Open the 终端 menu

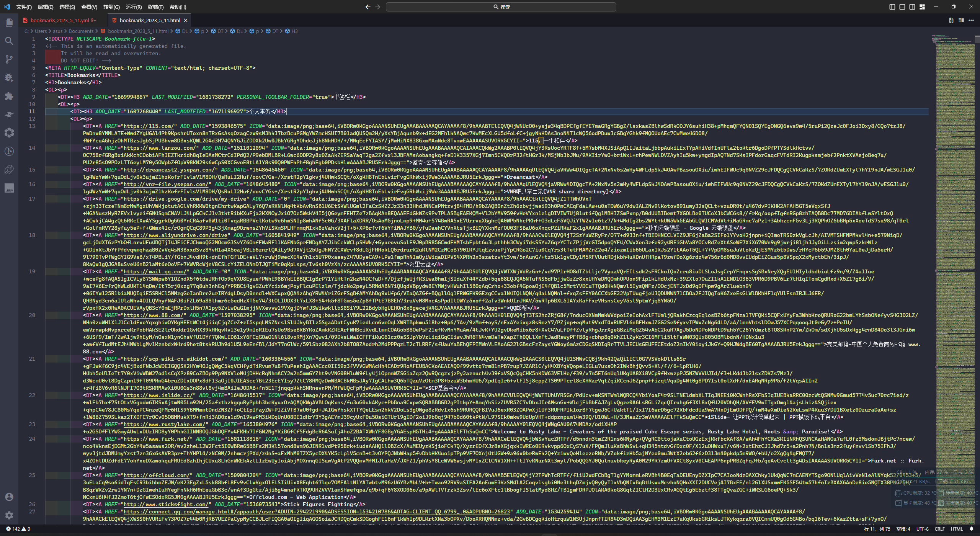155,7
